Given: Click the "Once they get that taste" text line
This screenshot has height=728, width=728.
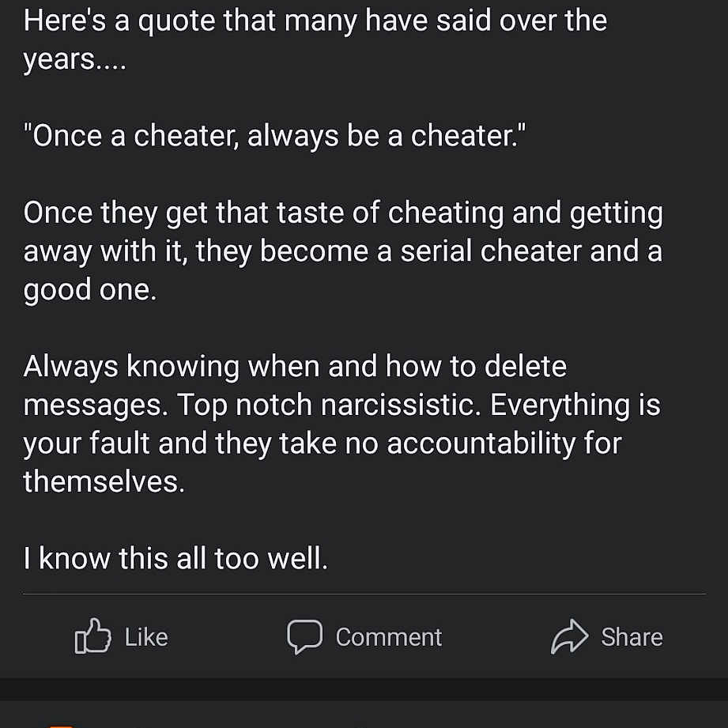Looking at the screenshot, I should 342,213.
